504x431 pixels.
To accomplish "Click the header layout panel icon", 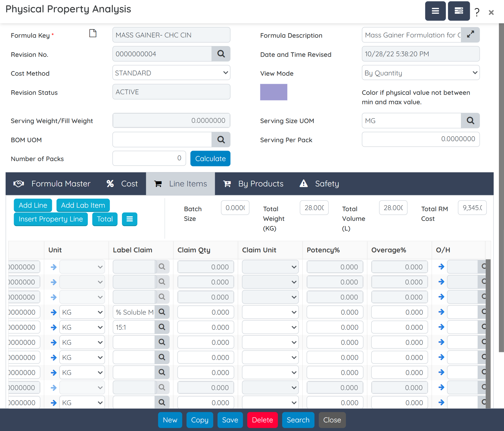I will [x=459, y=11].
